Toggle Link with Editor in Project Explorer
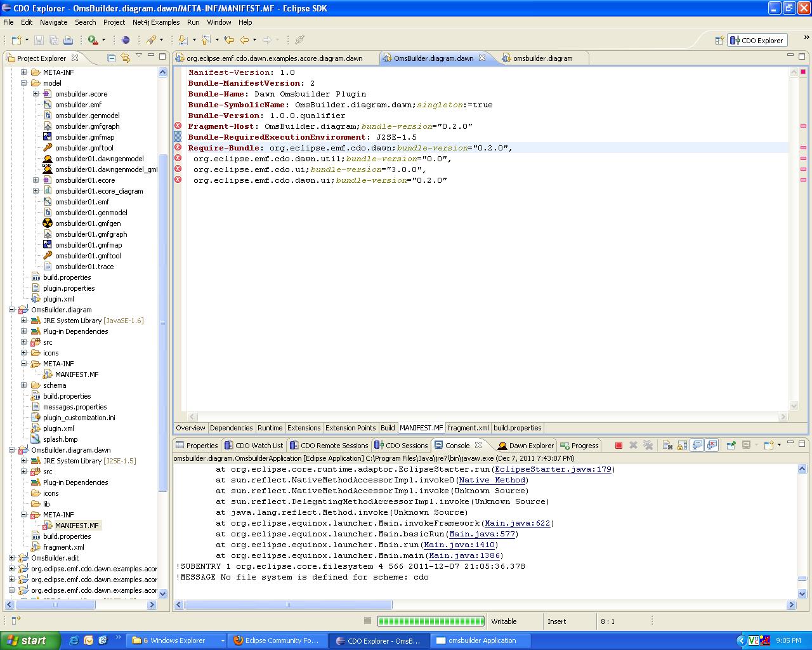812x650 pixels. [126, 58]
